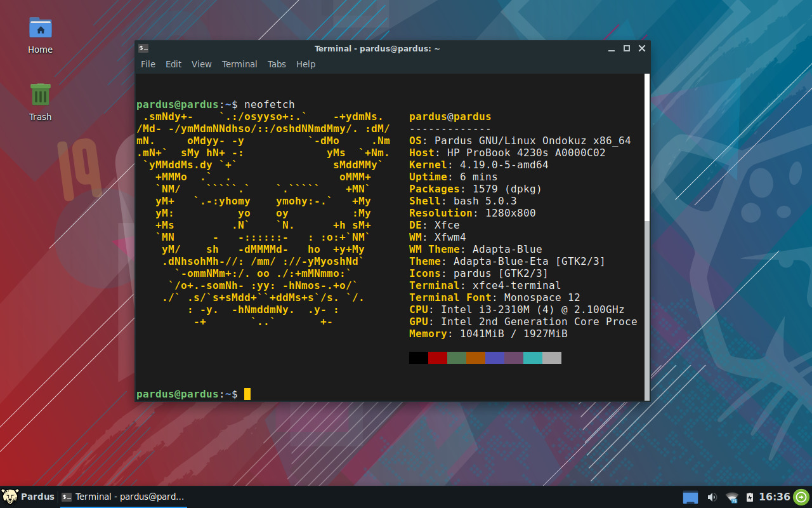Click the terminal icon in the window titlebar
Viewport: 812px width, 508px height.
[x=143, y=48]
